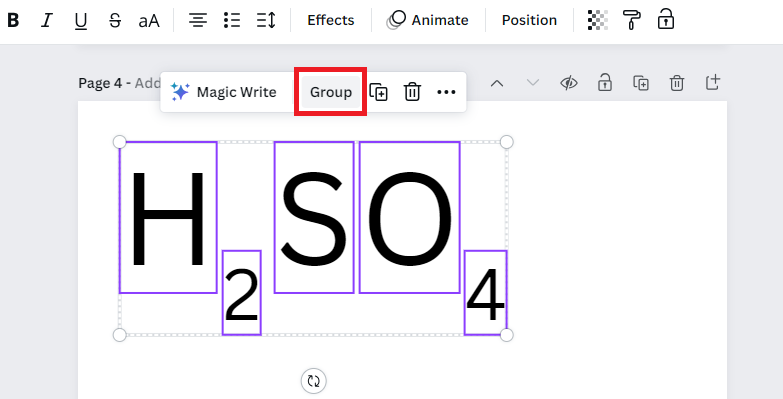Image resolution: width=783 pixels, height=399 pixels.
Task: Click the top-right selection resize handle
Action: [x=506, y=142]
